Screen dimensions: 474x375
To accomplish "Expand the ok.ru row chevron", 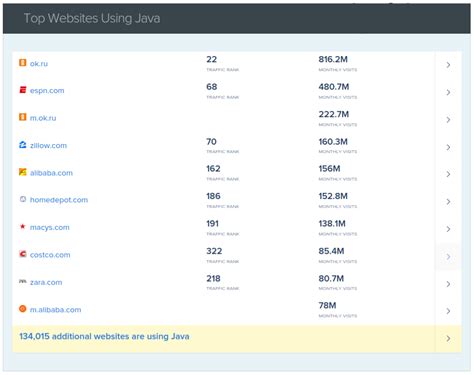I will tap(448, 65).
